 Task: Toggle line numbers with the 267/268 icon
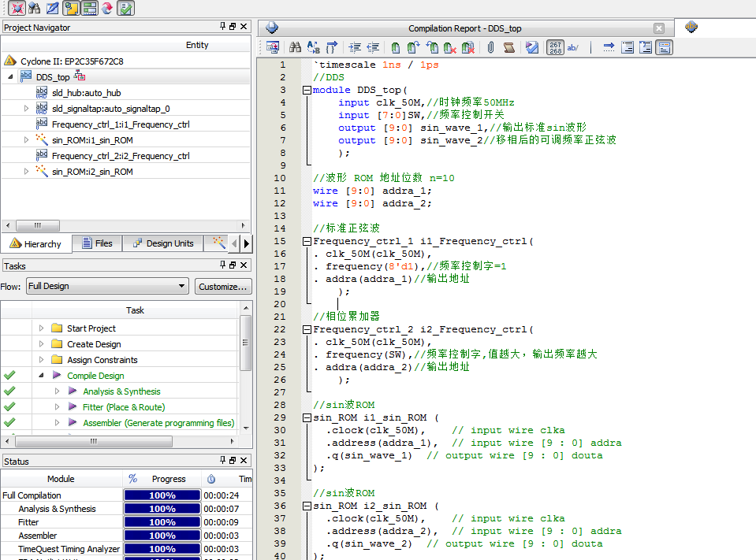(555, 47)
